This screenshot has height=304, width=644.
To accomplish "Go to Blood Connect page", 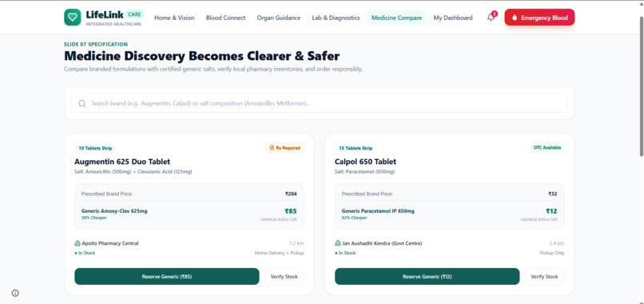I will click(x=225, y=18).
